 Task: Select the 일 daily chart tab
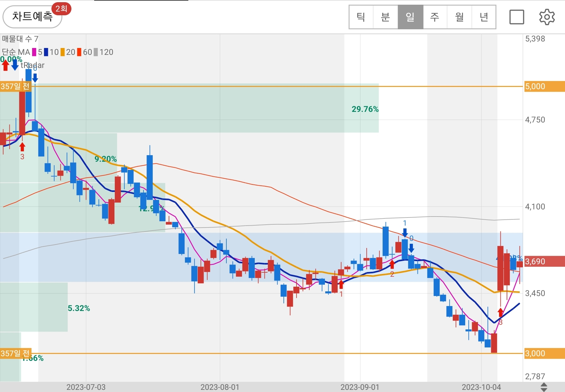tap(410, 17)
